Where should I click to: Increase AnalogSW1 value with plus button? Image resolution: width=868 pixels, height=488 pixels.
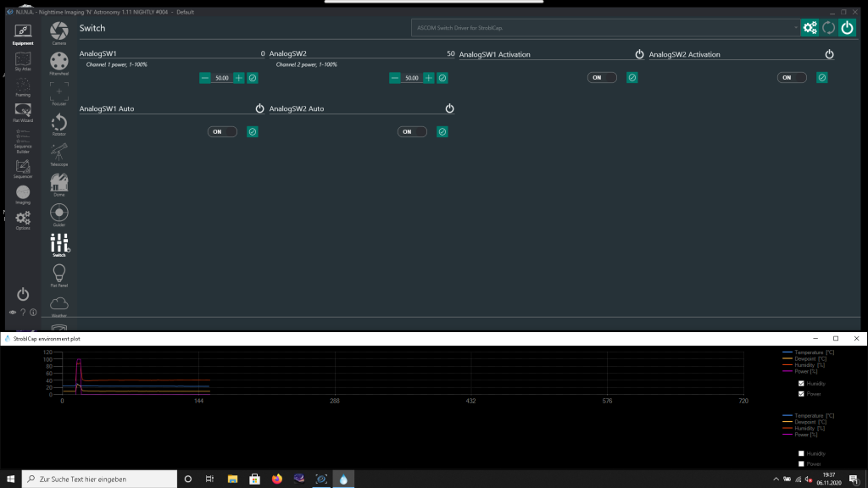[239, 78]
